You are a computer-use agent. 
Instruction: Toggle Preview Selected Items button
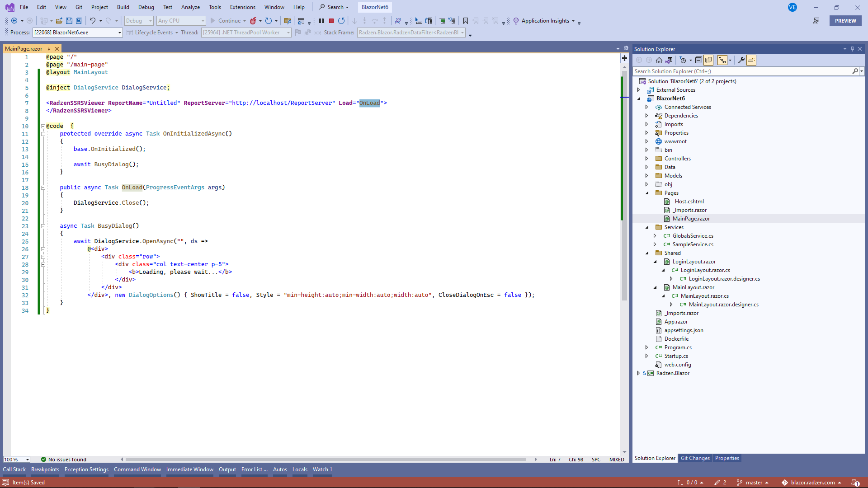tap(751, 60)
